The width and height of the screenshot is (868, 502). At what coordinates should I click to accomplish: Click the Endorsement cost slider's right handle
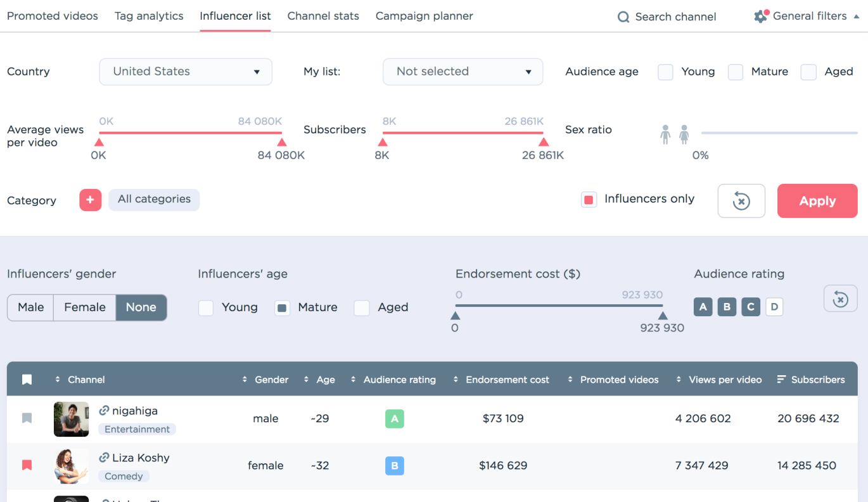pyautogui.click(x=662, y=315)
